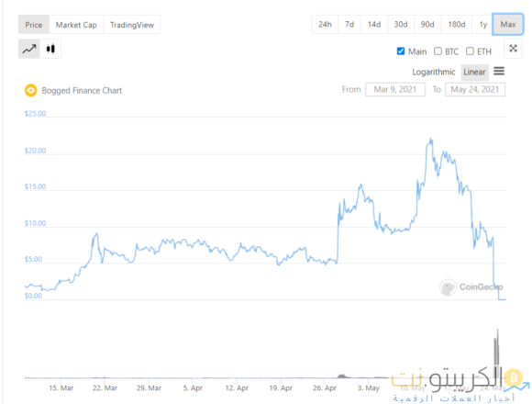Enable the ETH comparison checkbox

coord(470,51)
